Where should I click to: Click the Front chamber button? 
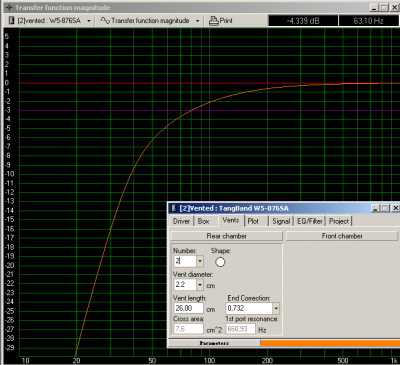click(342, 236)
